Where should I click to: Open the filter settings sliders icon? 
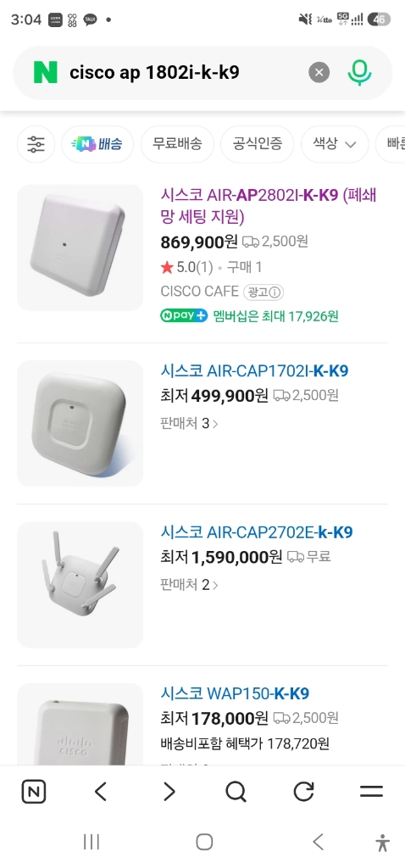(36, 144)
